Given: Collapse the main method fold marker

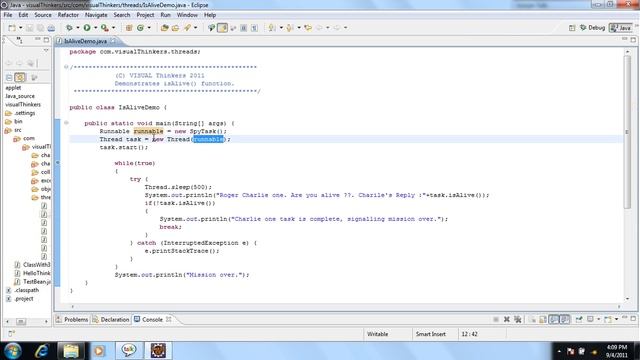Looking at the screenshot, I should 66,123.
